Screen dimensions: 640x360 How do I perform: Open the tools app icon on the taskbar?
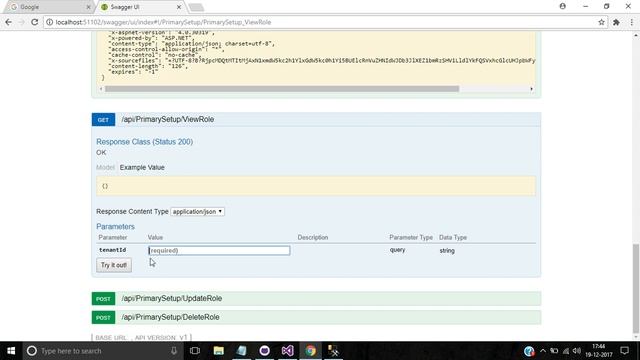(x=333, y=351)
